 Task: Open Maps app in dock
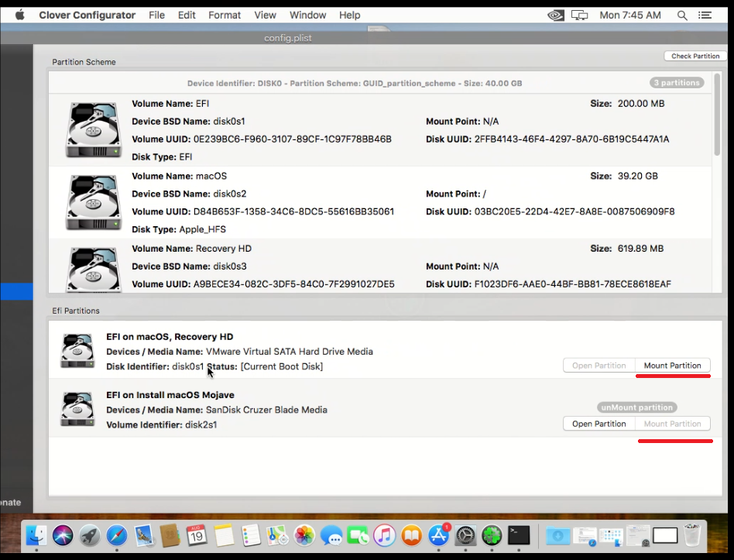click(x=278, y=535)
